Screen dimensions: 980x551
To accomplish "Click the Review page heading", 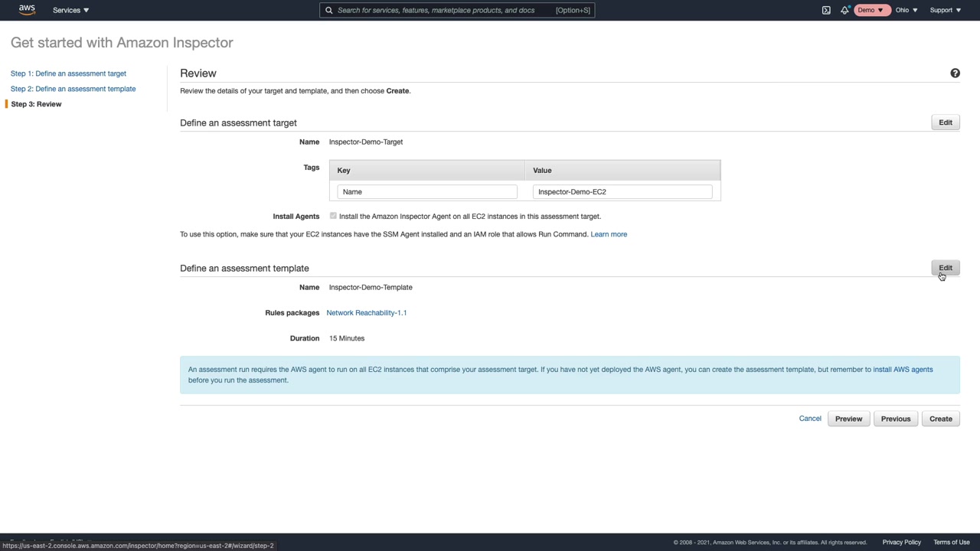I will point(198,73).
